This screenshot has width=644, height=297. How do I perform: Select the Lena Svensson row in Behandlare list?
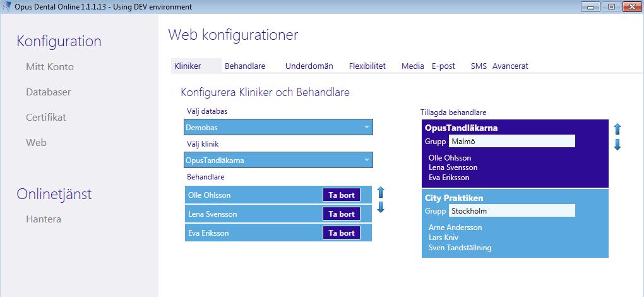click(x=278, y=214)
